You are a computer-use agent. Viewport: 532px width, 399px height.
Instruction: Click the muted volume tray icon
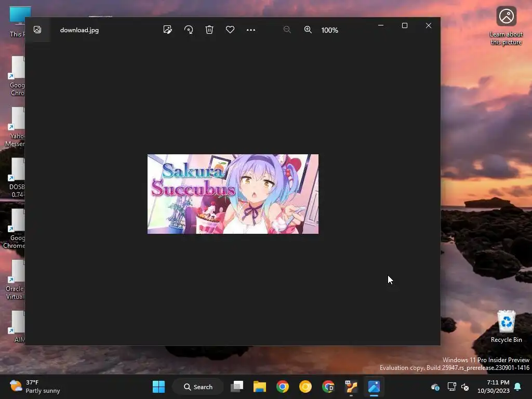pyautogui.click(x=465, y=387)
